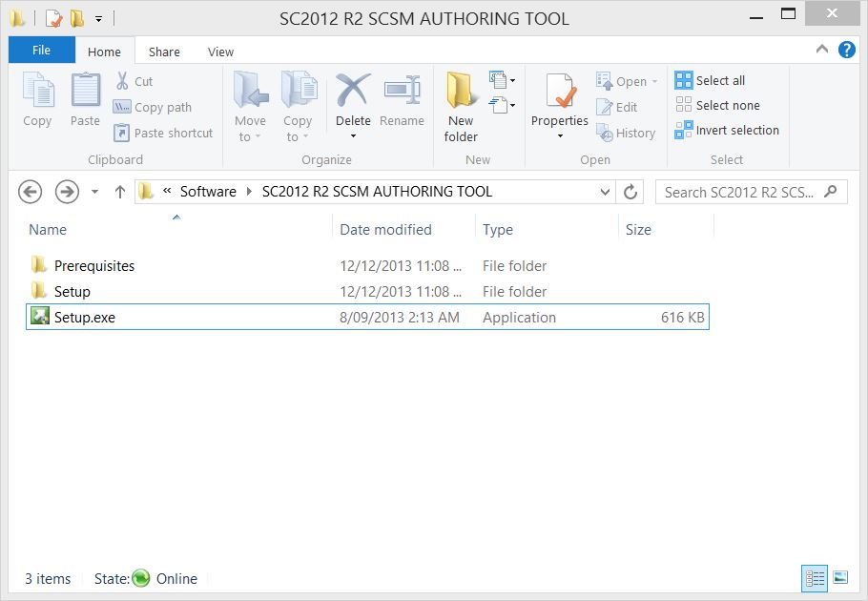Click the Help question mark icon
The image size is (868, 601).
pyautogui.click(x=846, y=50)
